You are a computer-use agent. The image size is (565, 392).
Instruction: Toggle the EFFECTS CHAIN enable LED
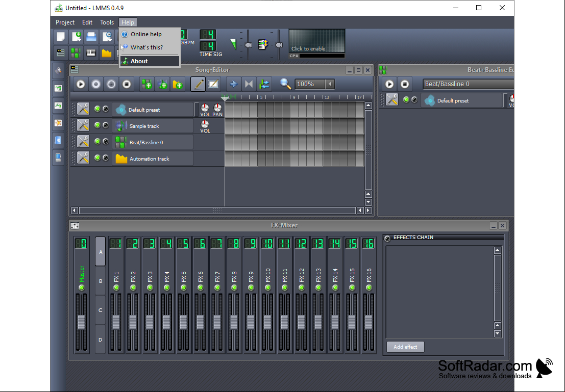(388, 238)
